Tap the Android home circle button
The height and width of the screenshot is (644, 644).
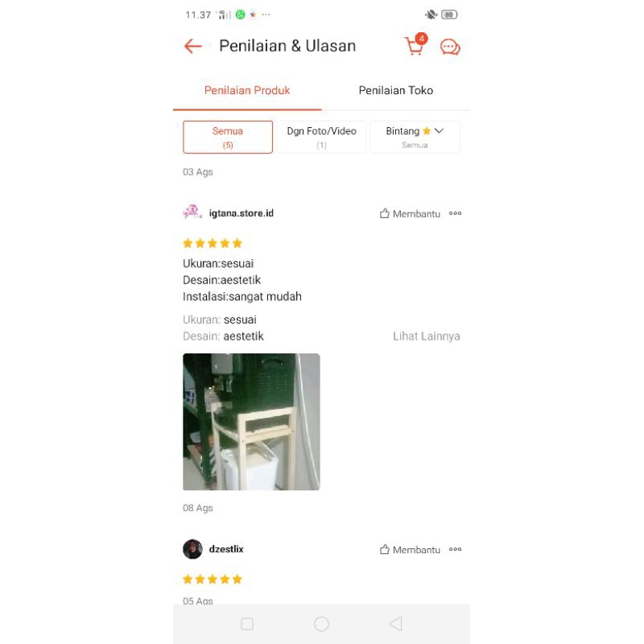point(321,624)
